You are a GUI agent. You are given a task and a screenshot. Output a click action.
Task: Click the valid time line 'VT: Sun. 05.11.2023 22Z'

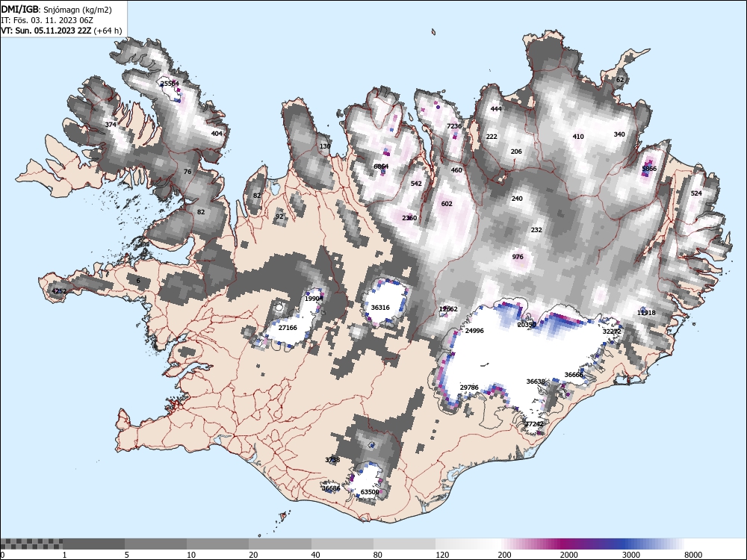46,31
